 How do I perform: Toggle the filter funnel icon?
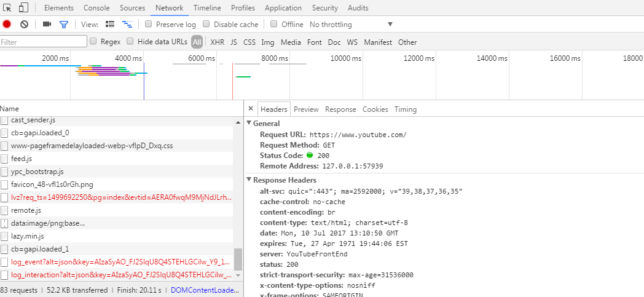[x=63, y=25]
